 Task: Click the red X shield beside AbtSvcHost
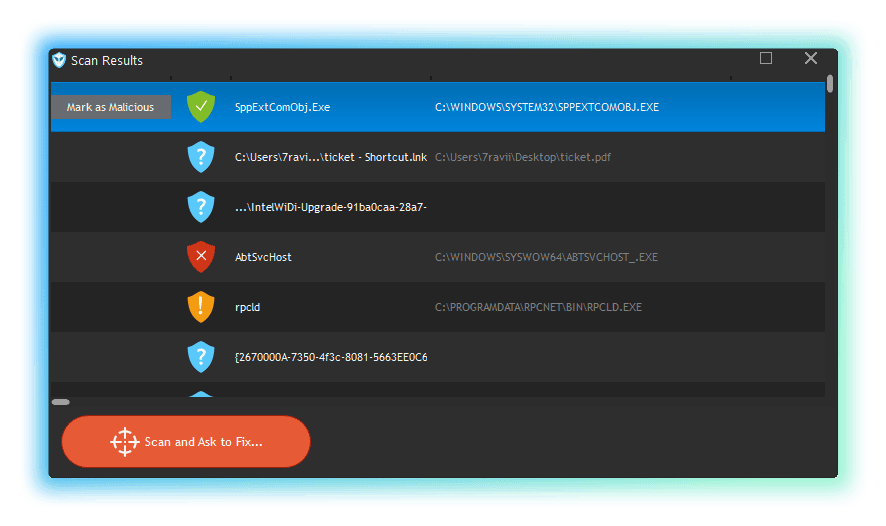coord(201,257)
